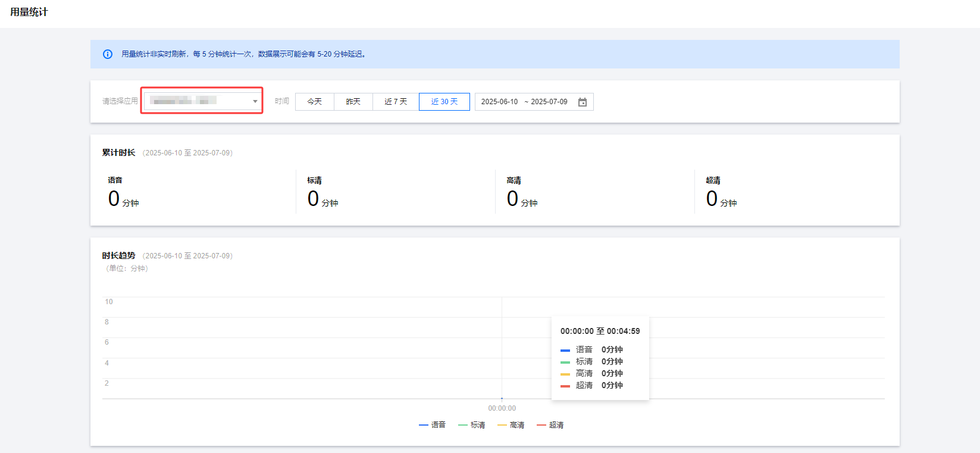Toggle the 标清 series in chart legend
The height and width of the screenshot is (453, 980).
pos(472,425)
